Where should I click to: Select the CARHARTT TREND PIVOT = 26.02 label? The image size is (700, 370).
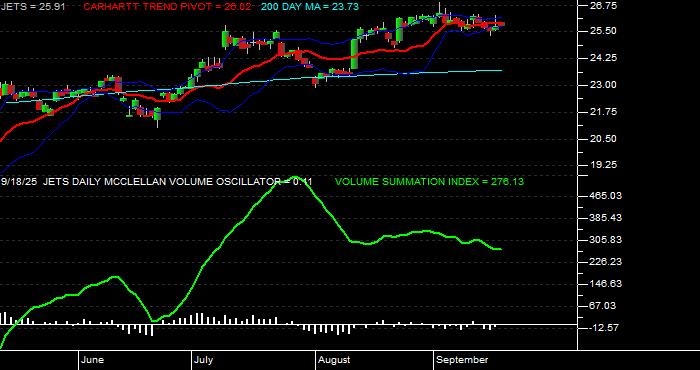point(167,6)
